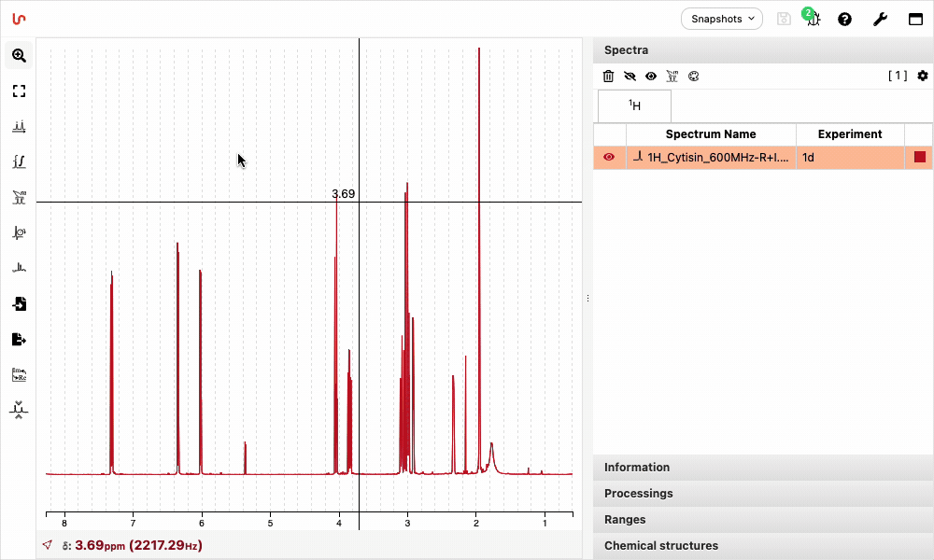
Task: Select the 1H nucleus tab
Action: pos(634,105)
